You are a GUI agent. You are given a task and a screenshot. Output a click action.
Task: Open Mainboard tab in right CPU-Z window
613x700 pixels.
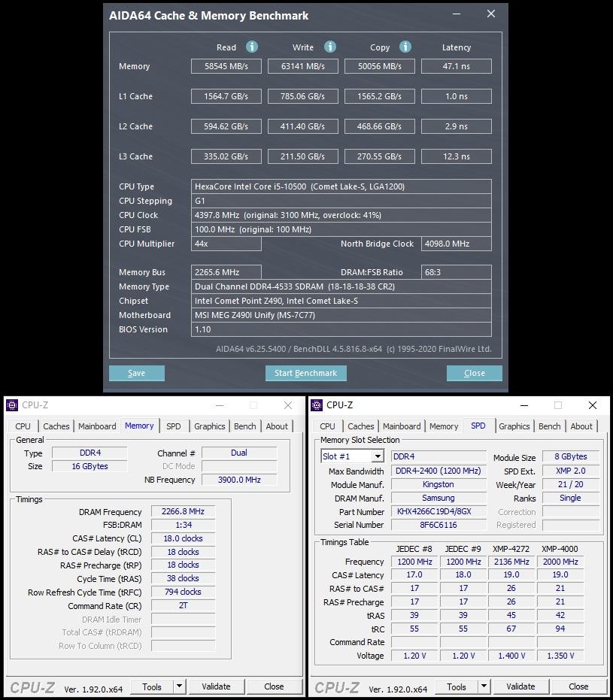click(x=402, y=426)
